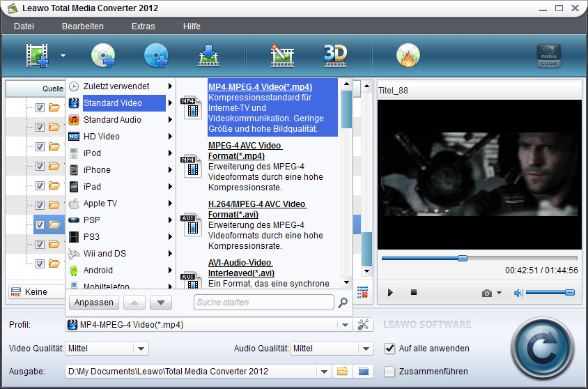Expand the Video Qualität dropdown
The image size is (588, 389).
pos(140,348)
